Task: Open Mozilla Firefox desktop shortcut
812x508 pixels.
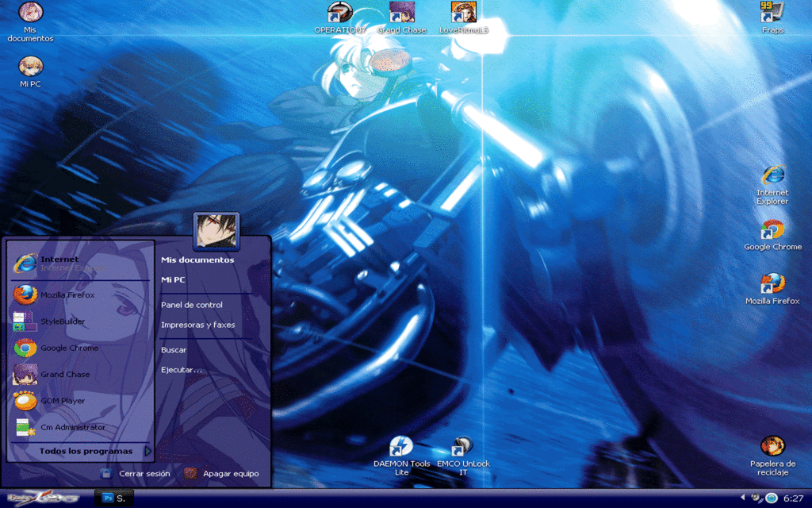Action: 772,284
